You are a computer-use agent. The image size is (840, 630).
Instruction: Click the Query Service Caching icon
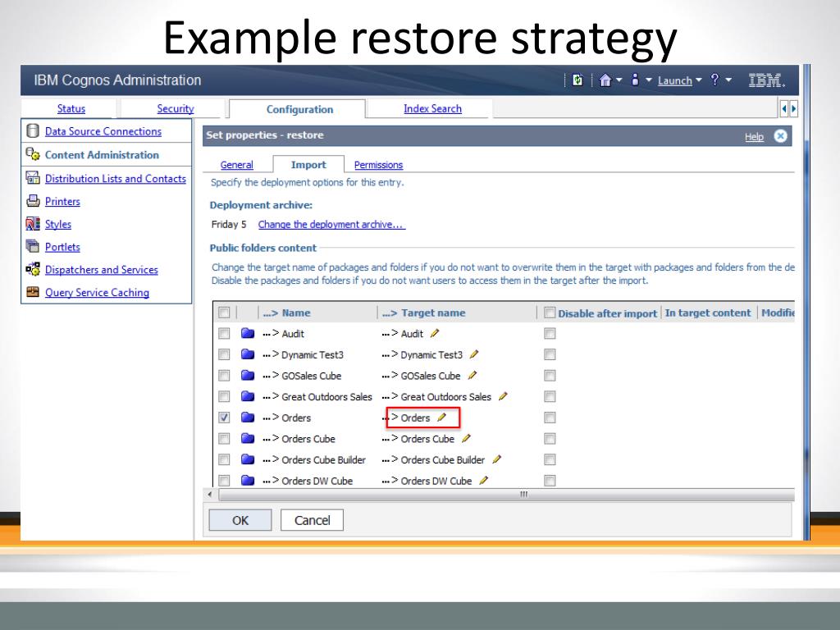33,292
